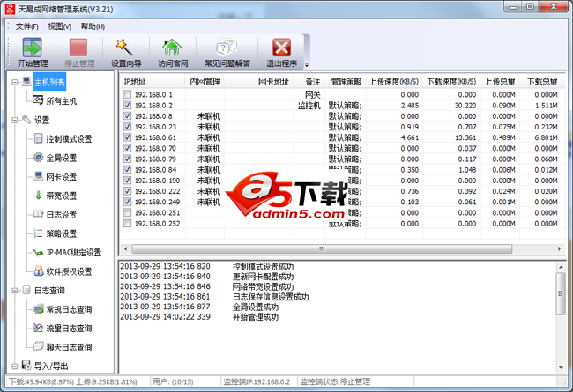
Task: Click the log panel scroll down arrow
Action: click(561, 367)
